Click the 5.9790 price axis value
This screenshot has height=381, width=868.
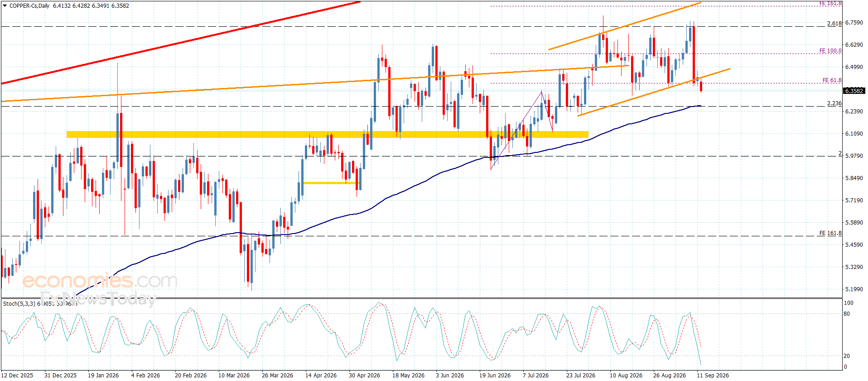point(854,156)
